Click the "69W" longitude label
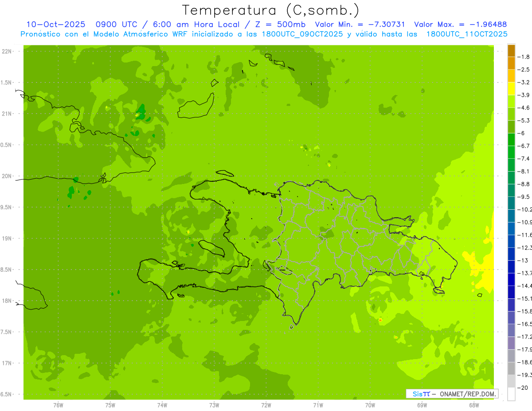 422,405
